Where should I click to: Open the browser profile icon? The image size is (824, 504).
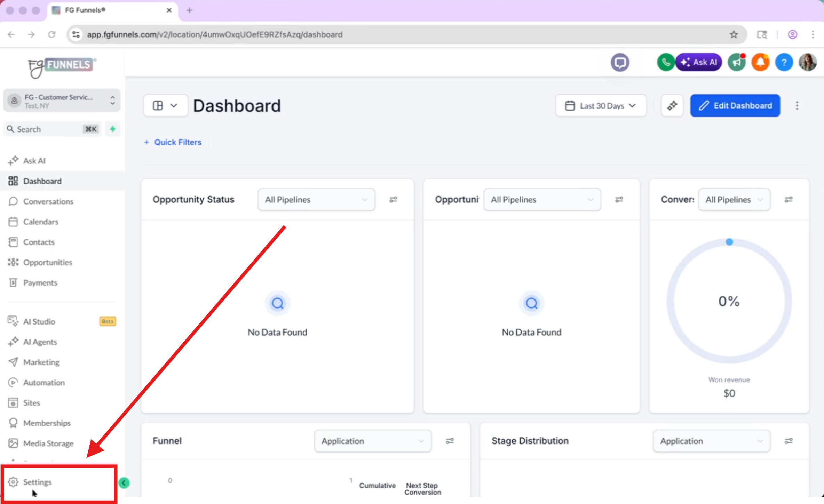[792, 34]
